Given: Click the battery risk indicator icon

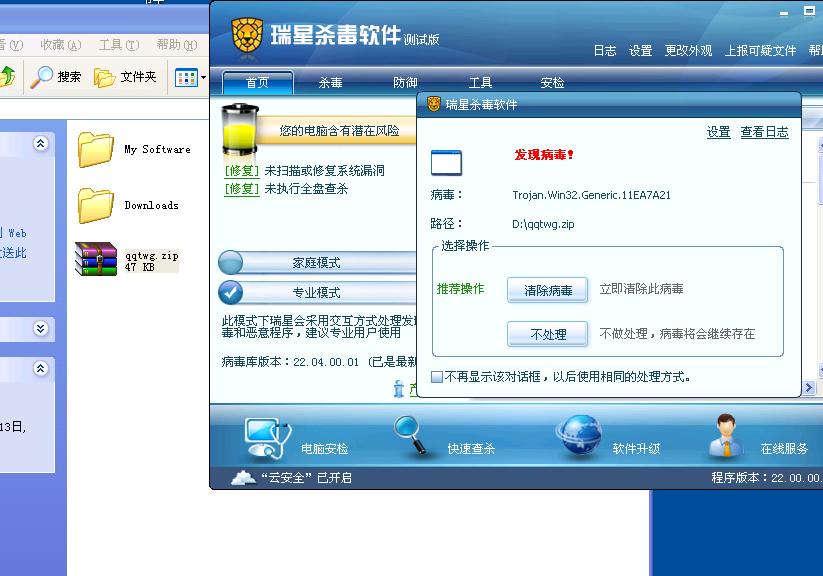Looking at the screenshot, I should [240, 129].
